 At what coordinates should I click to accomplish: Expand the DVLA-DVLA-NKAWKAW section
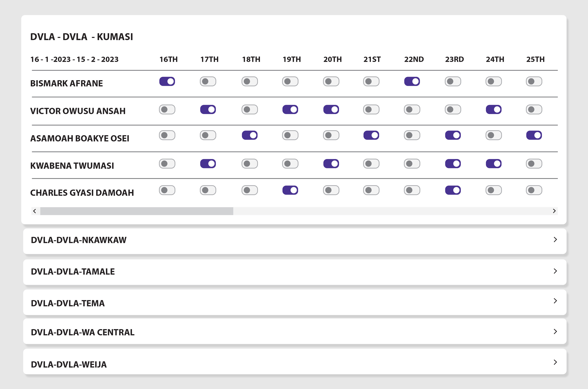click(x=555, y=240)
